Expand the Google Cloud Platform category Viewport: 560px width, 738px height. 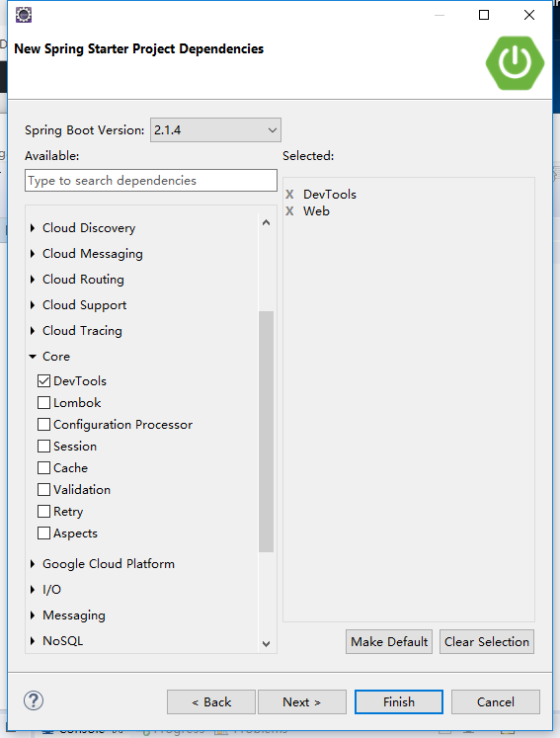pyautogui.click(x=33, y=564)
